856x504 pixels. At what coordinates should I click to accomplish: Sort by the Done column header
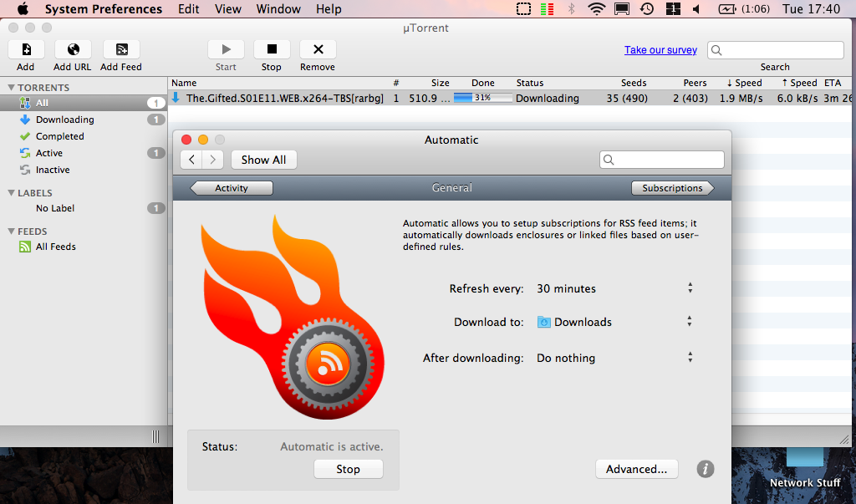point(483,83)
